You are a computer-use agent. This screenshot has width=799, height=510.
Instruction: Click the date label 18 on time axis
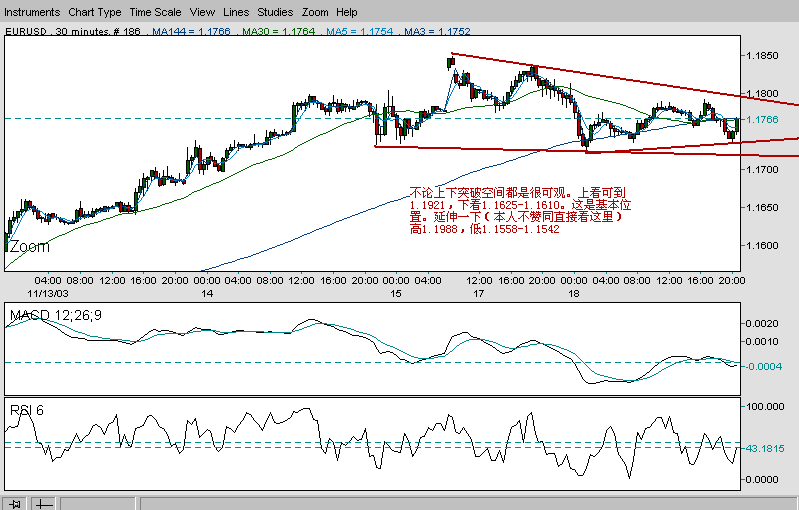point(574,293)
